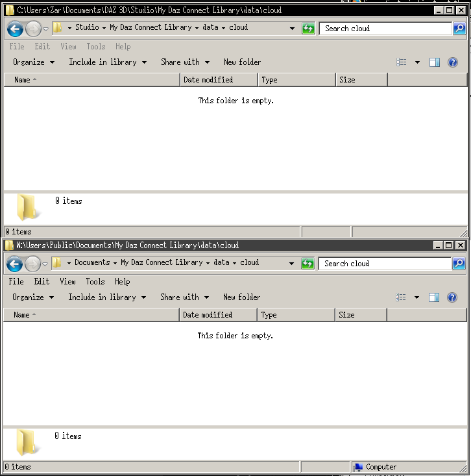The height and width of the screenshot is (476, 471).
Task: Click Forward arrow in W:\Users\Public window
Action: (32, 264)
